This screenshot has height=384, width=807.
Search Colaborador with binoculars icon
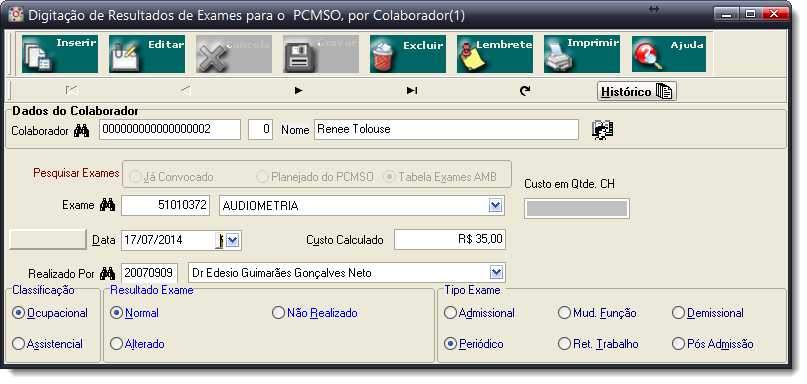coord(81,131)
